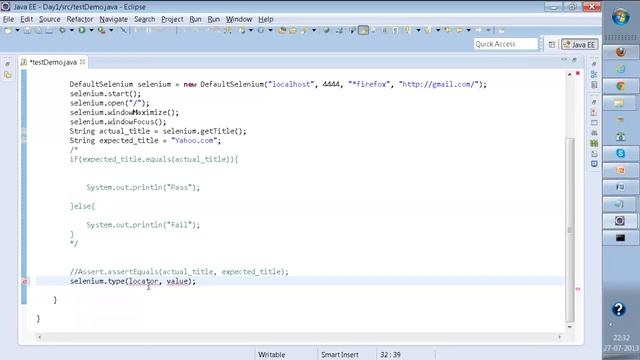
Task: Click the underlined 'locator' argument in code
Action: (144, 281)
